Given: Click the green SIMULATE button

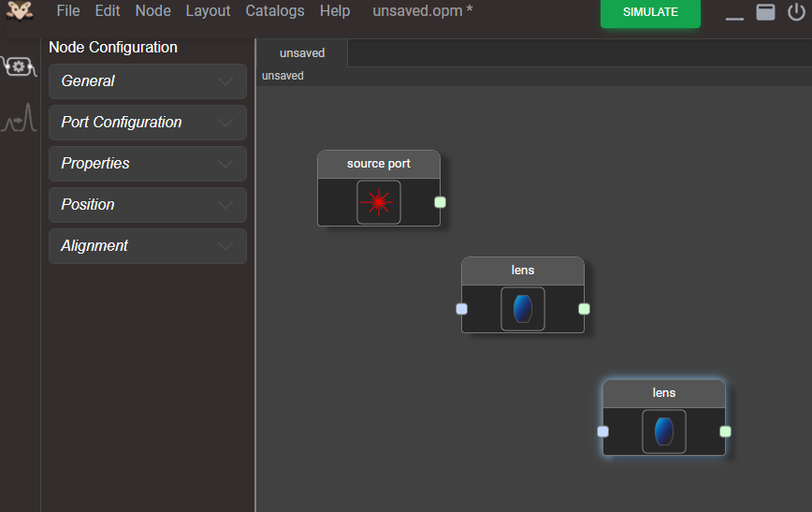Looking at the screenshot, I should point(650,12).
